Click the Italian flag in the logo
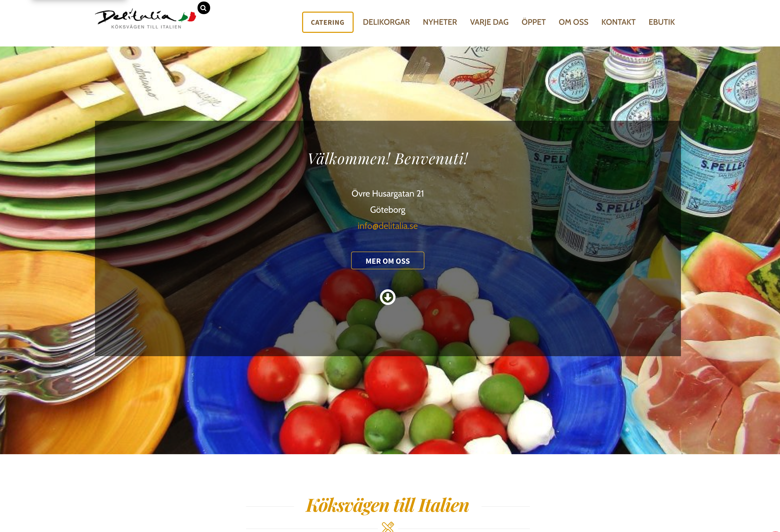The image size is (780, 532). pos(187,17)
